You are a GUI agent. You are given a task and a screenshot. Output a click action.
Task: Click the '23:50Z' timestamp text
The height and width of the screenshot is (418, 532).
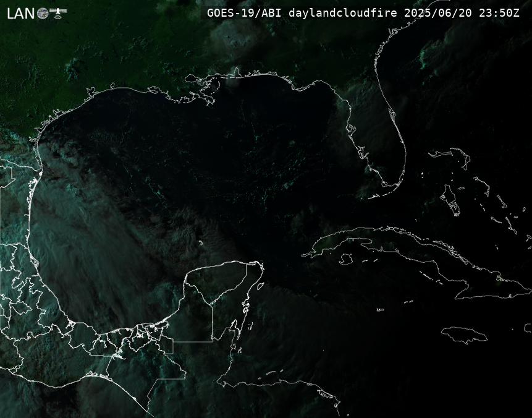tap(499, 13)
